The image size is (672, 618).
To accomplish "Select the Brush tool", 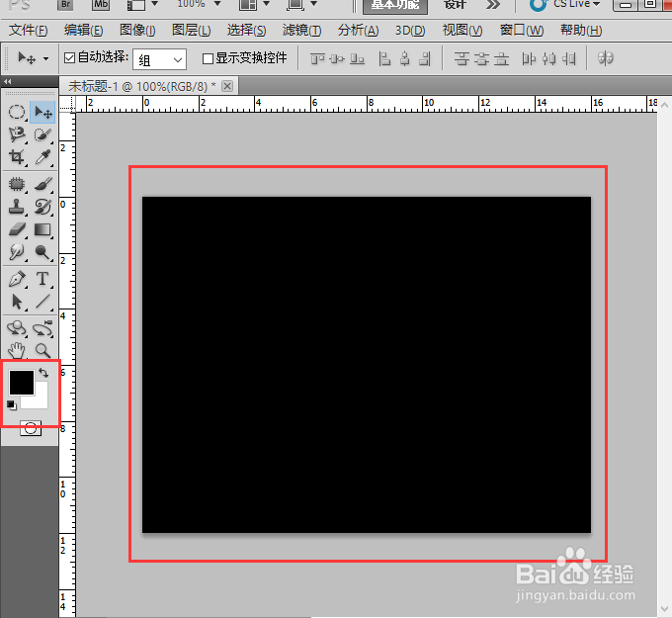I will (42, 185).
